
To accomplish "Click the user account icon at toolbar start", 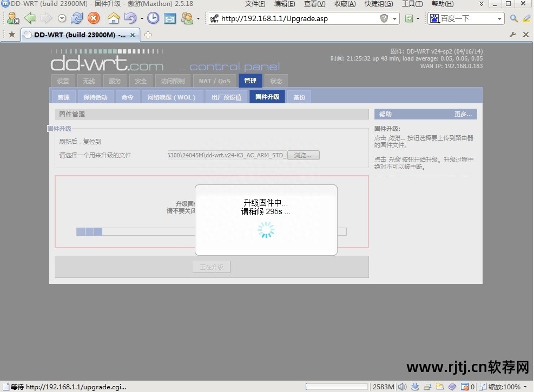I will pyautogui.click(x=13, y=18).
